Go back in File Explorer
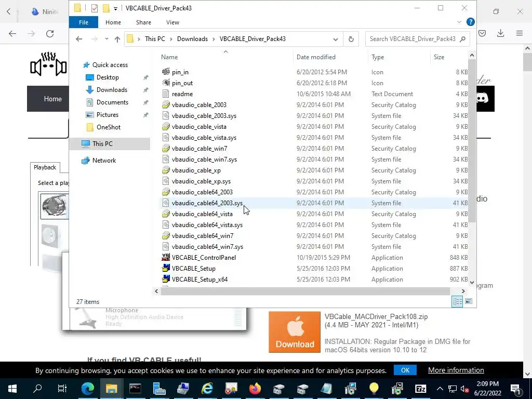The image size is (532, 399). coord(79,39)
